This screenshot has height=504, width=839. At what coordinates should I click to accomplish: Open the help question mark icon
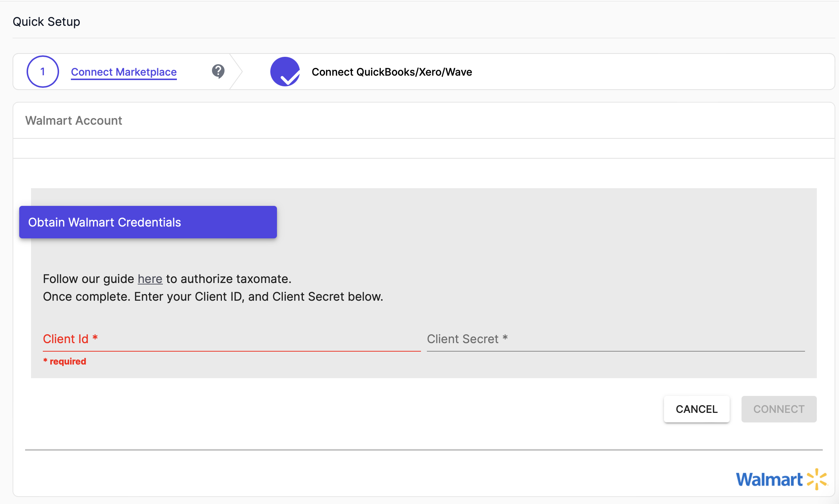pyautogui.click(x=218, y=71)
